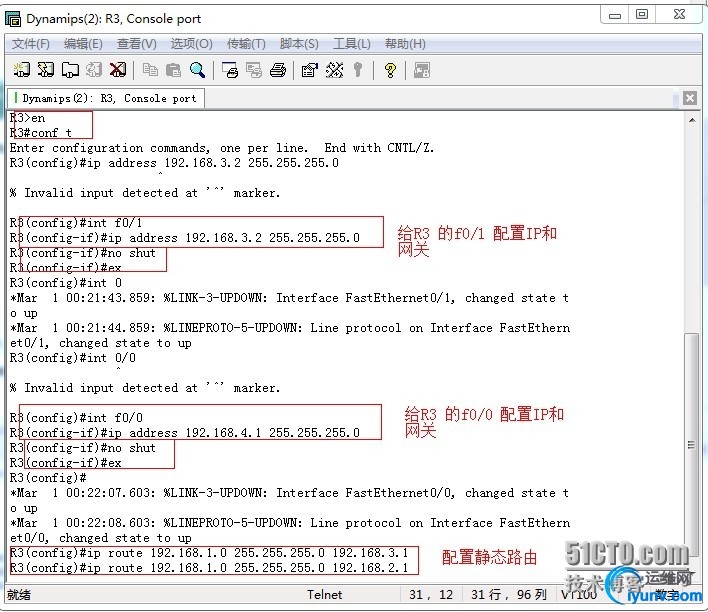Open the 工具(L) menu
The image size is (708, 612).
pyautogui.click(x=352, y=44)
